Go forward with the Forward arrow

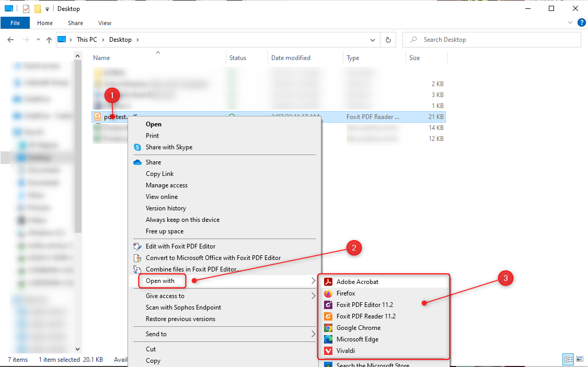[x=26, y=40]
